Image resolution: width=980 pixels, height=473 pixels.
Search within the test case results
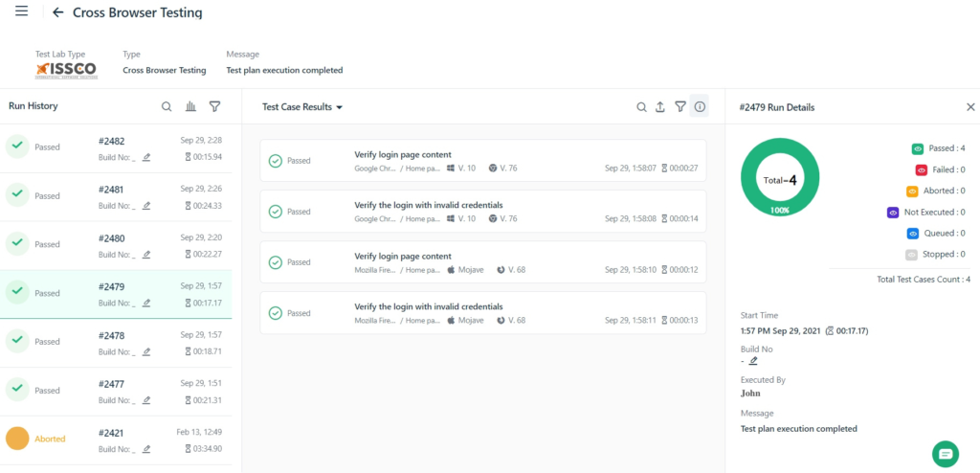click(x=641, y=107)
